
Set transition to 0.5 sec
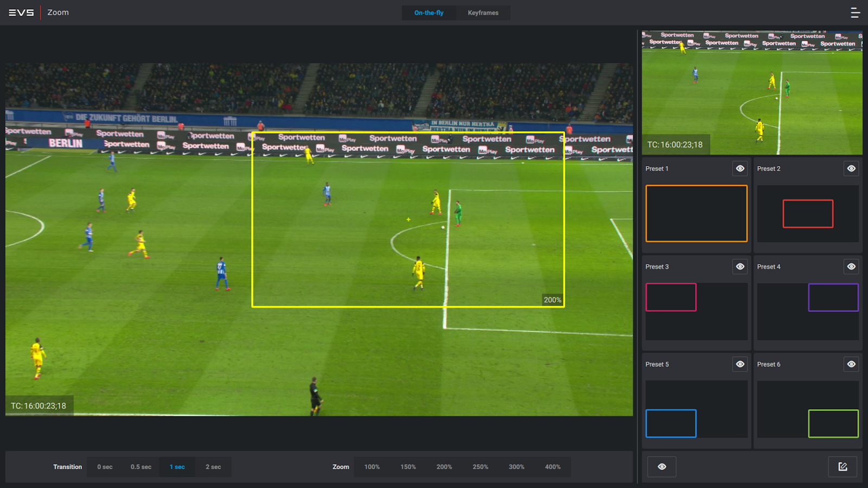click(x=141, y=467)
